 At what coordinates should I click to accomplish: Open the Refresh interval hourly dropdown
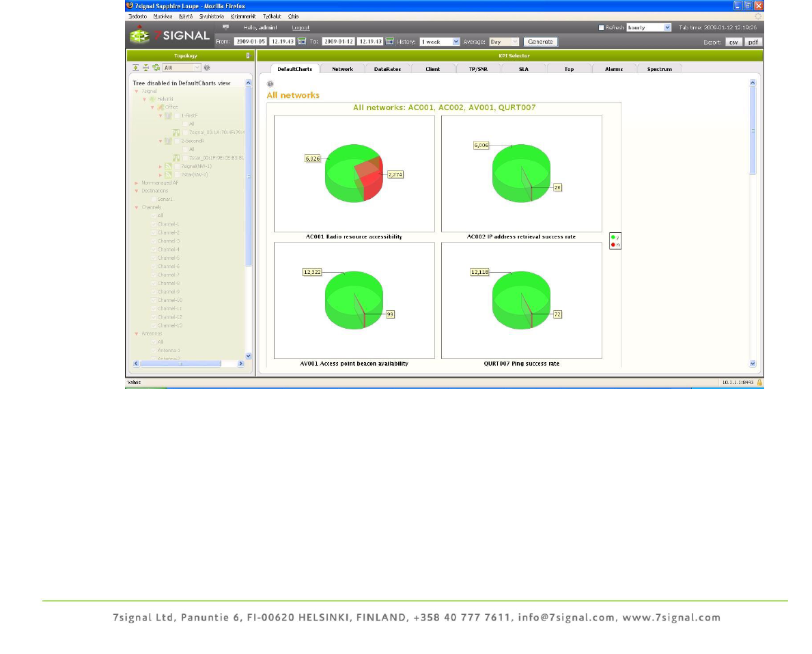[x=649, y=27]
